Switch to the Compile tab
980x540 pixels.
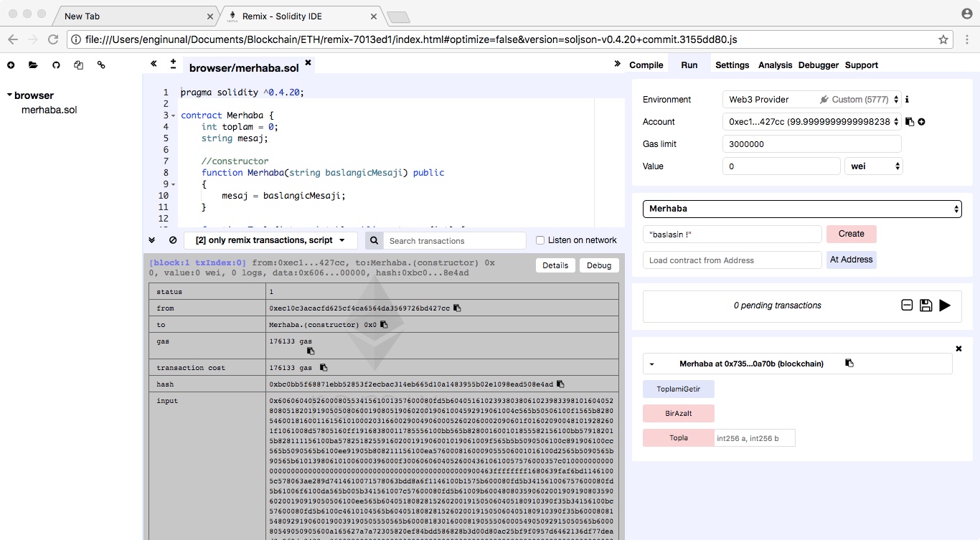(x=646, y=65)
